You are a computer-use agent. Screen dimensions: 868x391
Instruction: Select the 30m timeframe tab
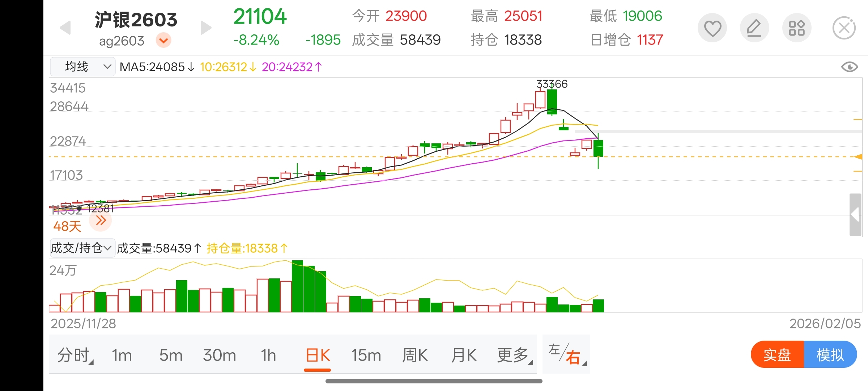point(219,355)
